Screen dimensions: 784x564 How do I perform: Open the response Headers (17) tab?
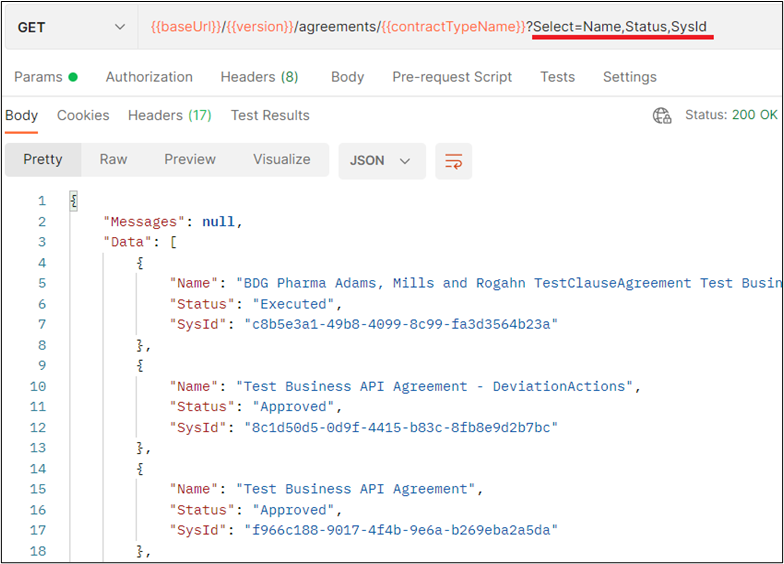pyautogui.click(x=170, y=116)
